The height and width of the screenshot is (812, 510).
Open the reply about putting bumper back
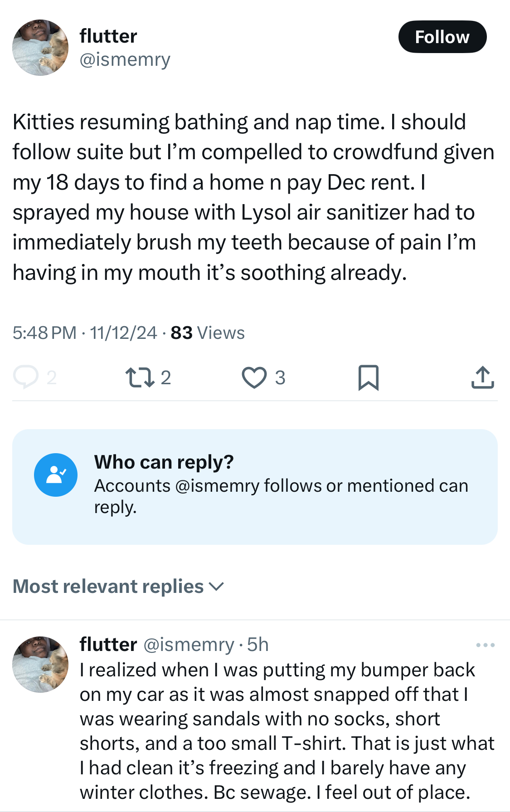click(287, 731)
